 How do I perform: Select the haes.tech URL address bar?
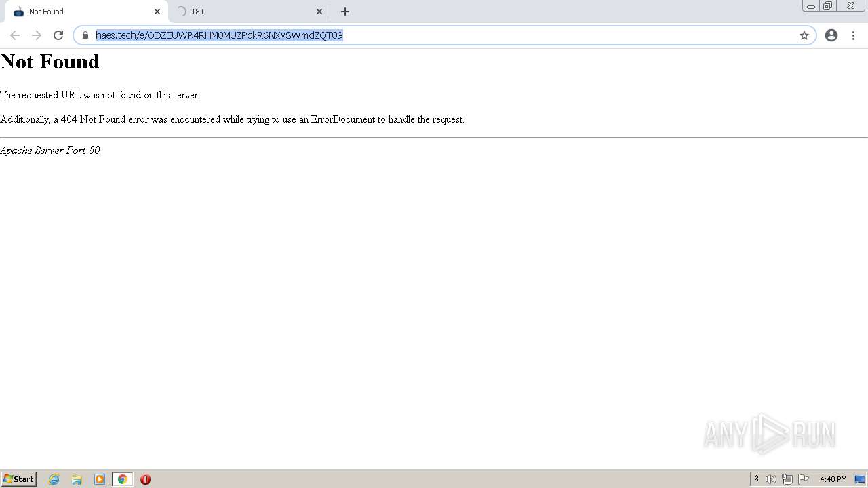(444, 35)
